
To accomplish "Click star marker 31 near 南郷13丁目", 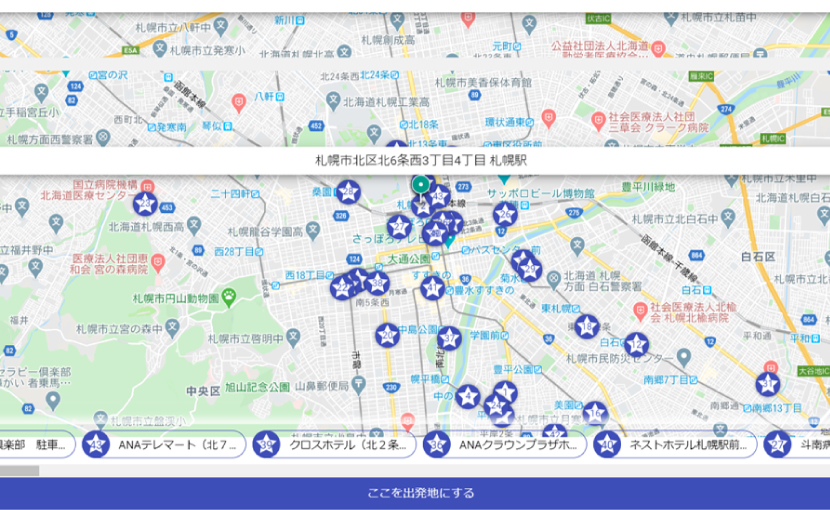I will 767,384.
